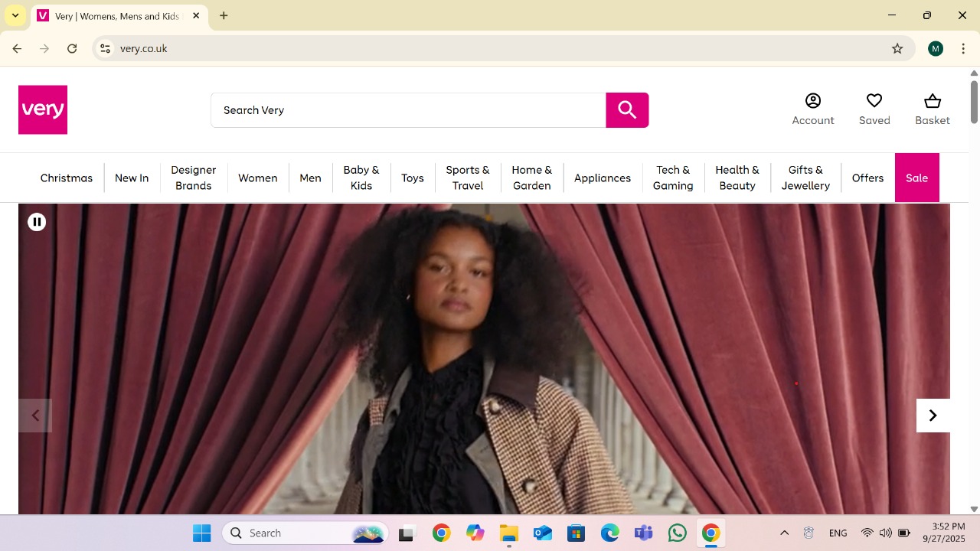Open the Offers link
The image size is (980, 551).
pyautogui.click(x=867, y=178)
